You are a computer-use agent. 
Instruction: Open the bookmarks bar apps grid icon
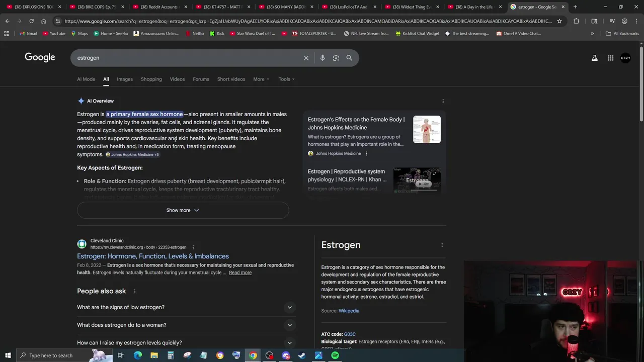[7, 34]
